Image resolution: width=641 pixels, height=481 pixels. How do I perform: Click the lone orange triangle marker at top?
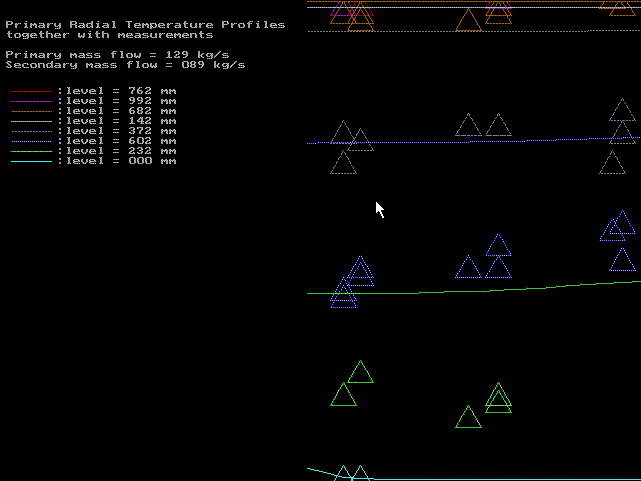pos(468,21)
